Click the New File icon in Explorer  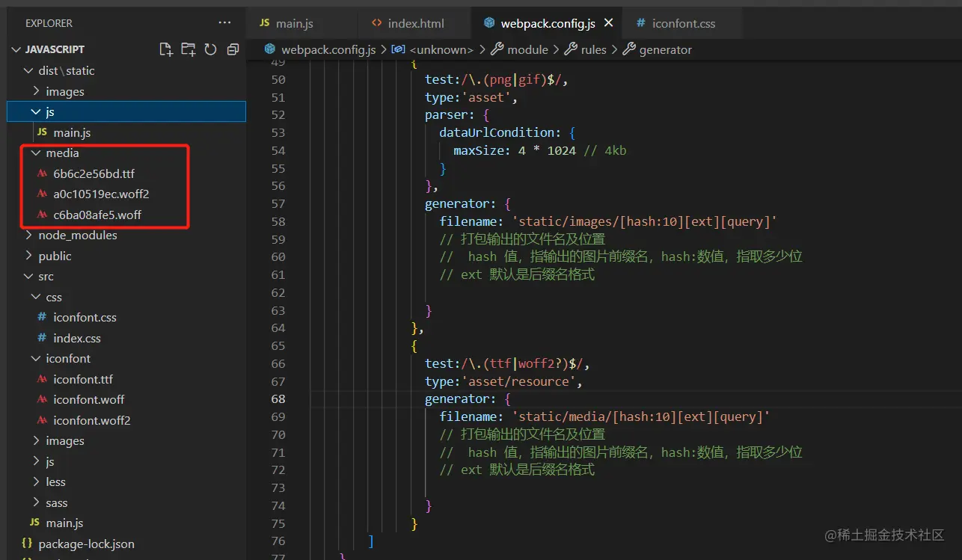(166, 49)
